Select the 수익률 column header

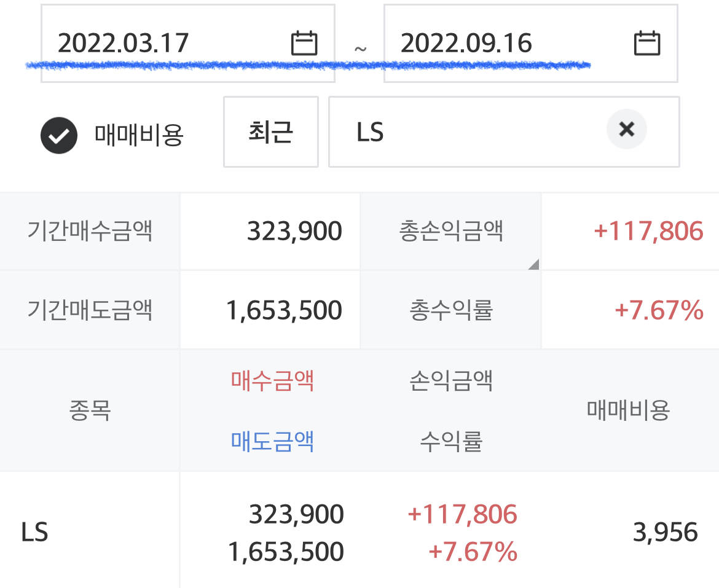[450, 441]
